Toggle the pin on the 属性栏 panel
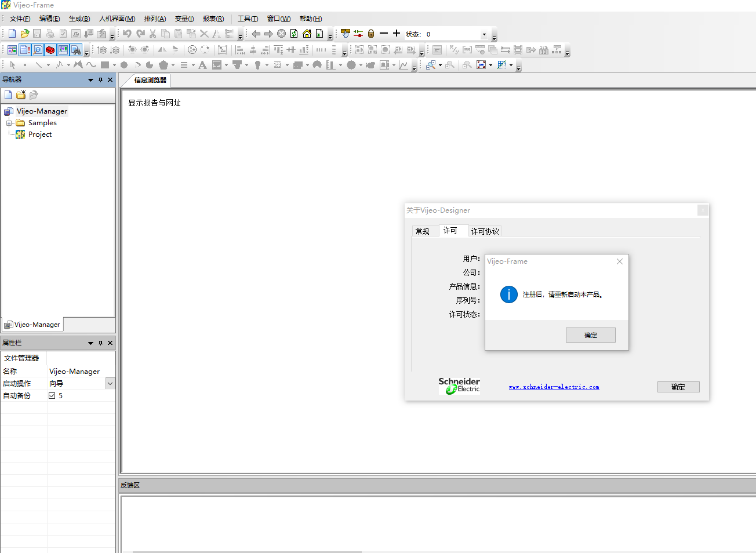The width and height of the screenshot is (756, 553). 100,343
